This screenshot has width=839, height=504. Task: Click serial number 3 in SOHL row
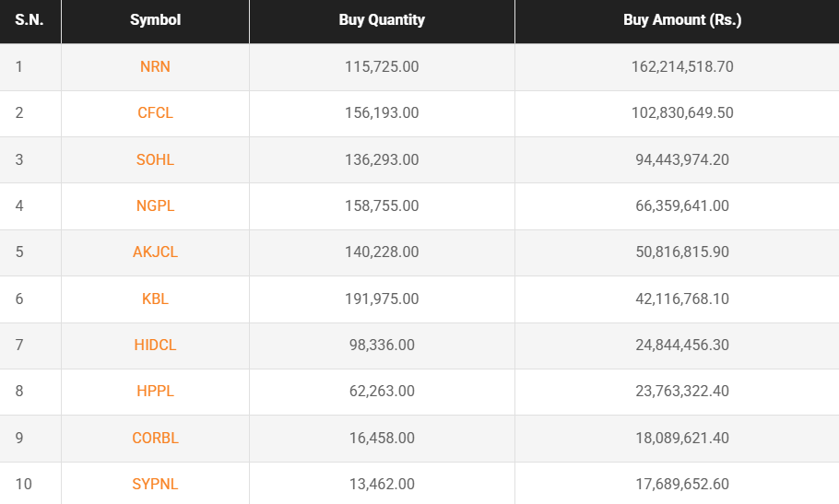pos(19,159)
